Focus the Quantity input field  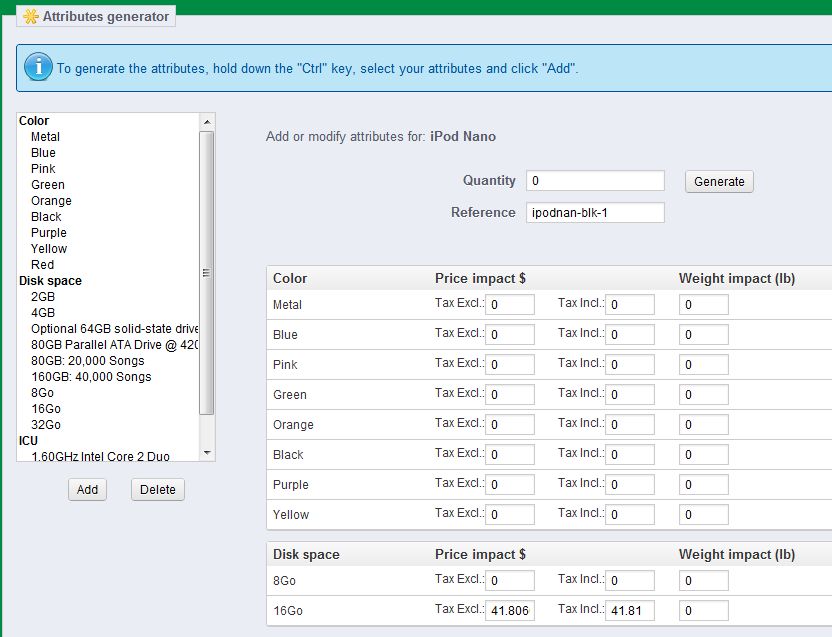click(x=595, y=181)
